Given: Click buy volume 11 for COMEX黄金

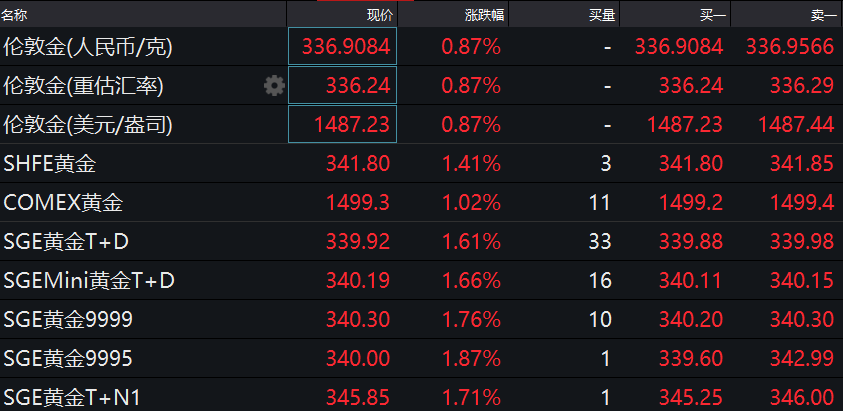Looking at the screenshot, I should [x=600, y=203].
